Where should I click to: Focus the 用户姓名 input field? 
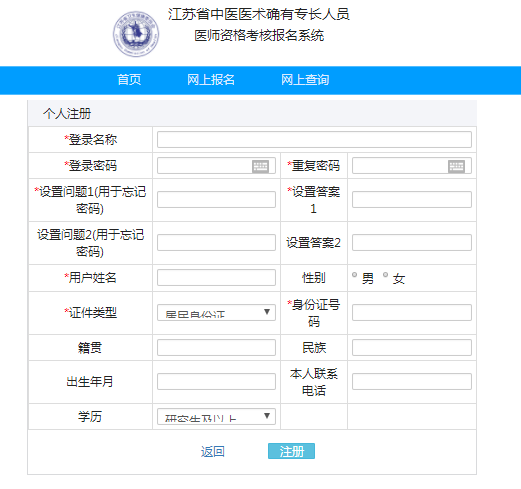(x=216, y=278)
